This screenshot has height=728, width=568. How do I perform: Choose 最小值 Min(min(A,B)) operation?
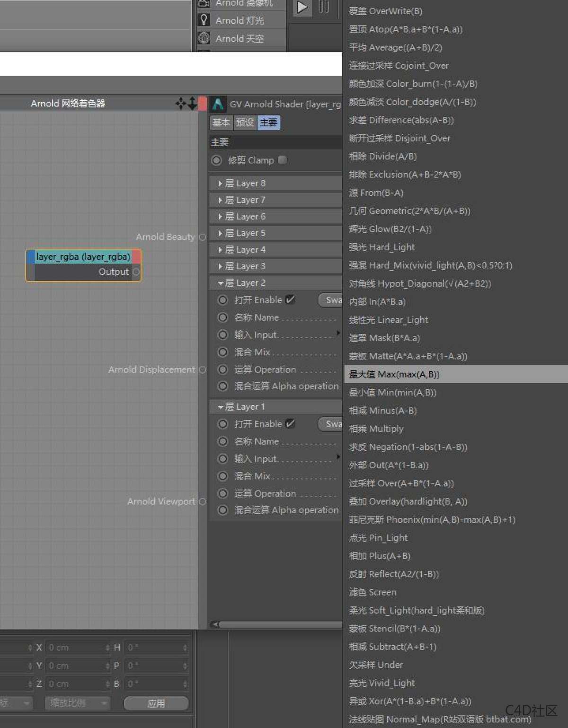455,392
